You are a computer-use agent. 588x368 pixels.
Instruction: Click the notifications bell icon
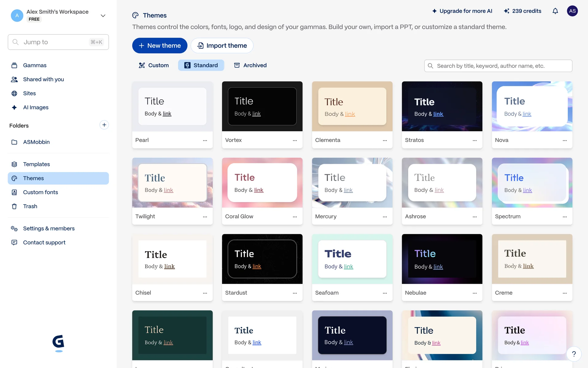tap(555, 11)
